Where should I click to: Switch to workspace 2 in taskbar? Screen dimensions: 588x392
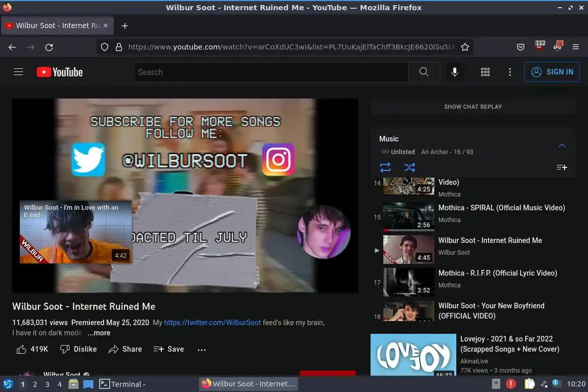pos(35,384)
